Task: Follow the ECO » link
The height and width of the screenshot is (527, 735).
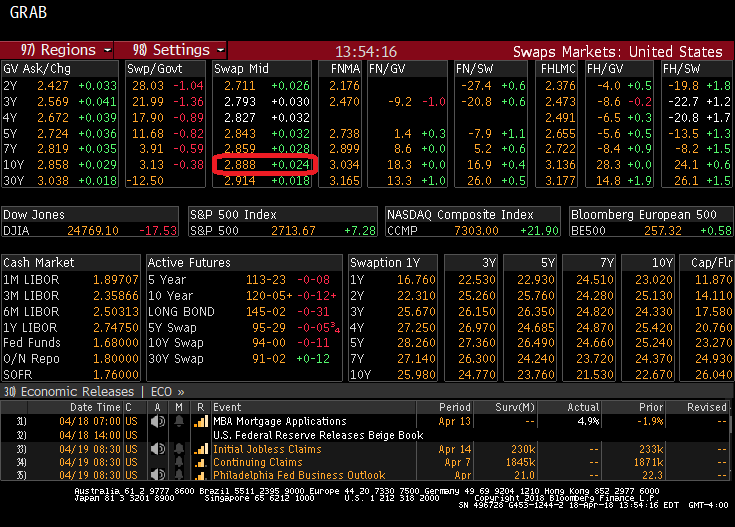Action: (x=168, y=391)
